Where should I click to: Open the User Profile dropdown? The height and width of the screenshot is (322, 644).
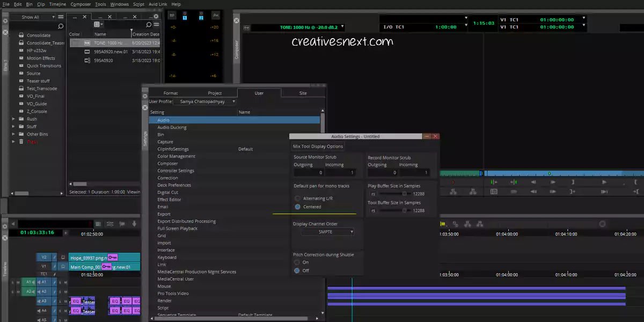click(205, 101)
